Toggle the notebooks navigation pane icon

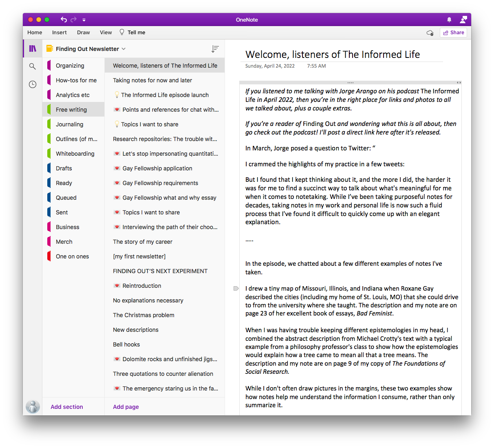(x=33, y=49)
